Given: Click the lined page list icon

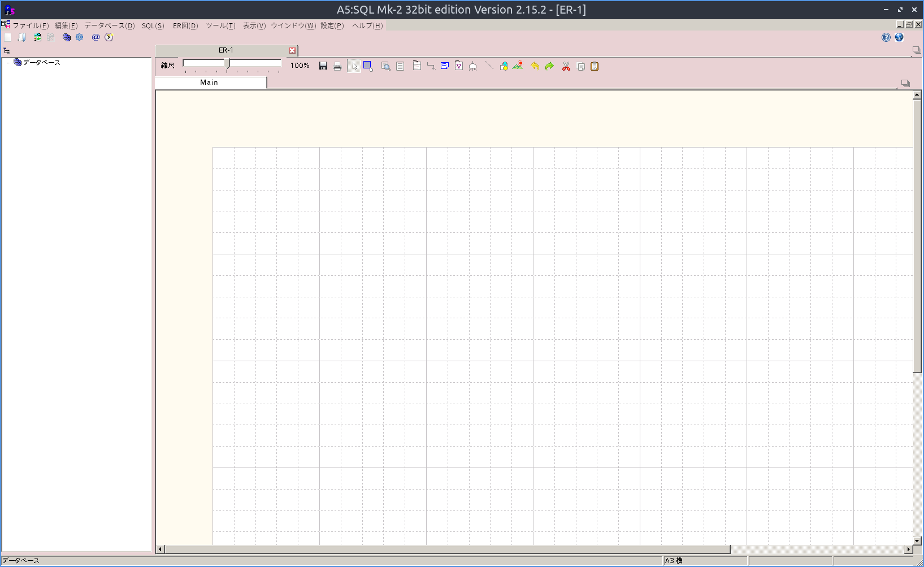Looking at the screenshot, I should tap(400, 66).
